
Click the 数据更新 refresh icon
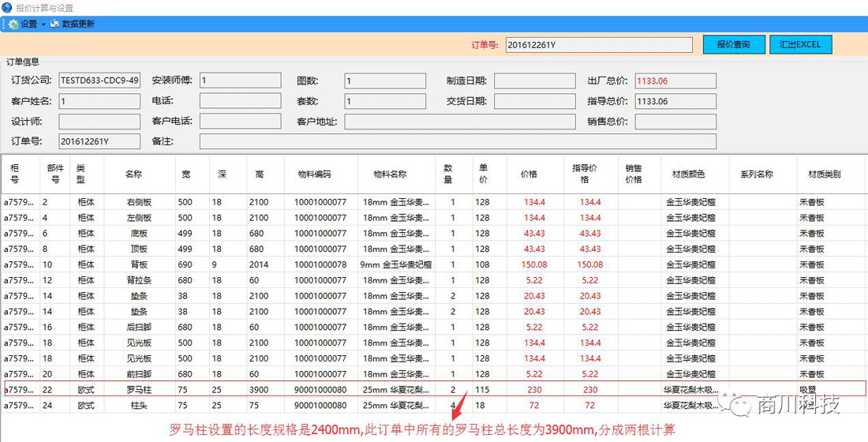coord(54,24)
